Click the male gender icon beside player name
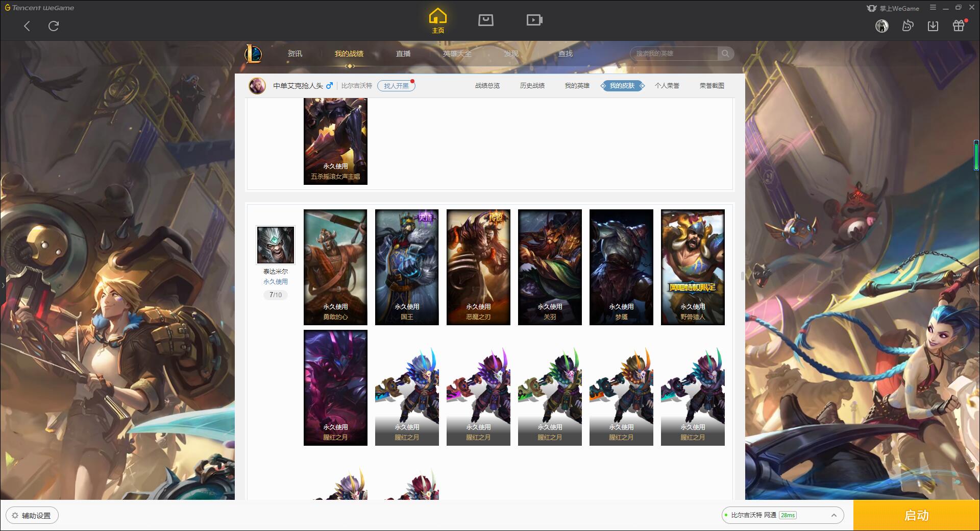The image size is (980, 531). tap(330, 85)
